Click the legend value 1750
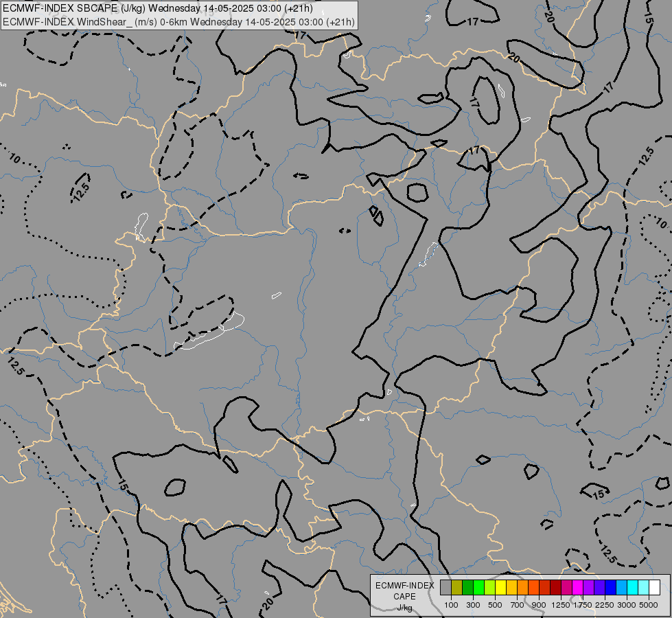Viewport: 672px width, 618px height. click(x=583, y=605)
